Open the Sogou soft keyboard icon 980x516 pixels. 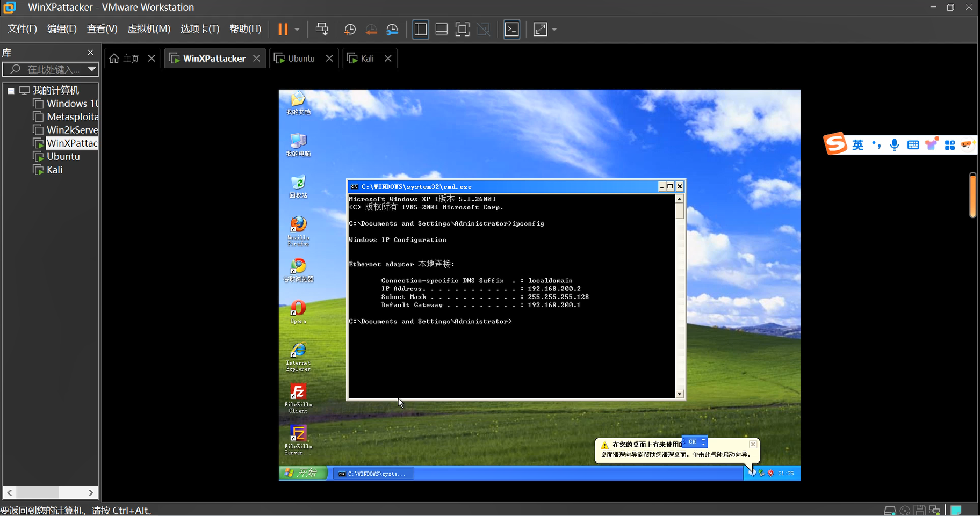pyautogui.click(x=913, y=145)
